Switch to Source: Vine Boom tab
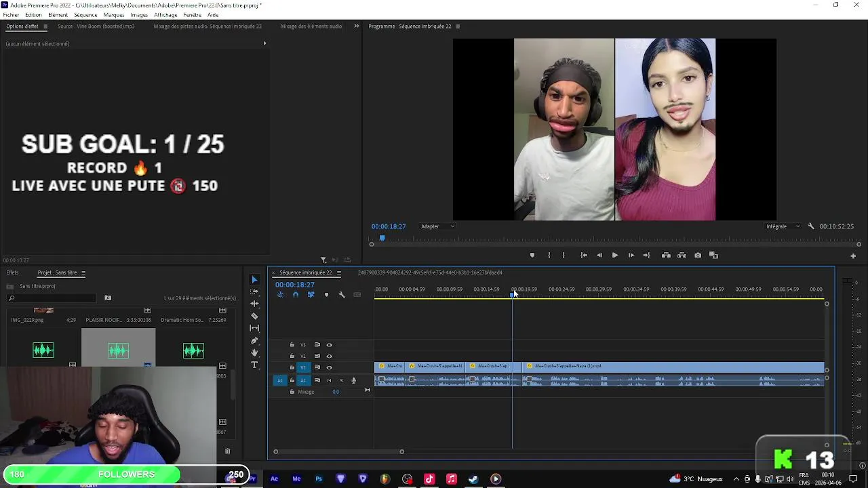 tap(96, 26)
